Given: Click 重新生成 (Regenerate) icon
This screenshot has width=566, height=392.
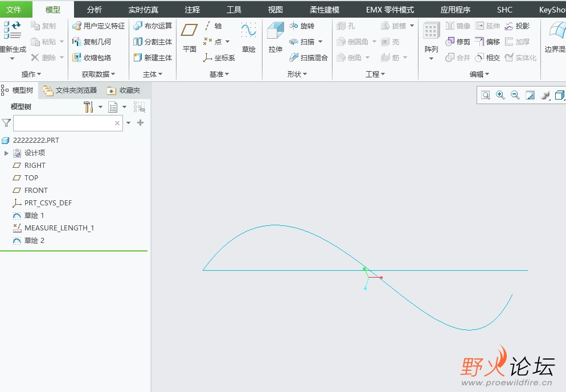Looking at the screenshot, I should [12, 30].
